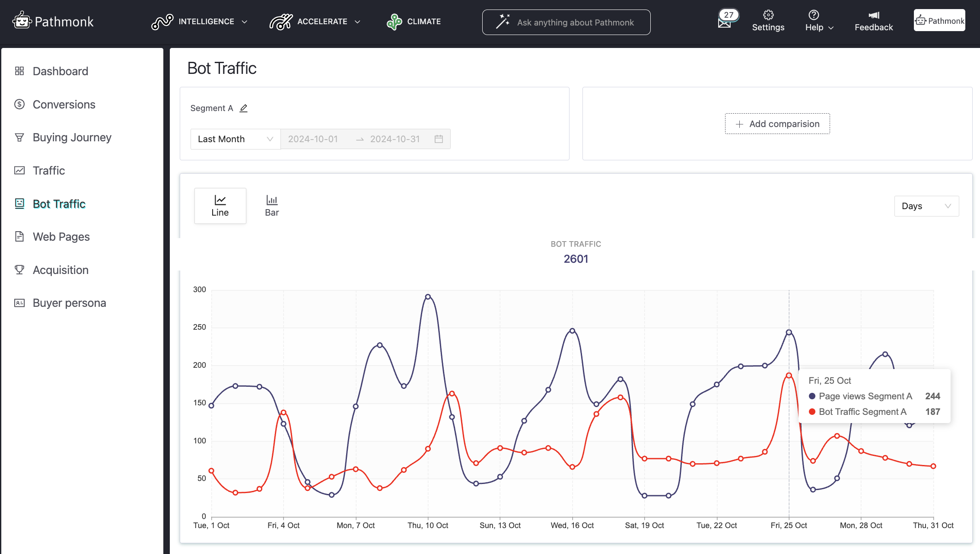Click the Climate plant icon
980x554 pixels.
coord(394,22)
